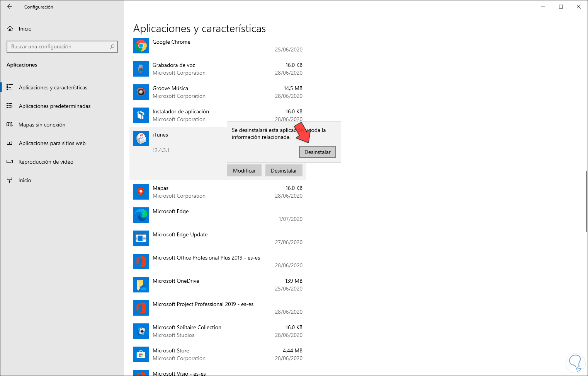Click the iTunes app icon
The height and width of the screenshot is (376, 588).
pos(141,138)
